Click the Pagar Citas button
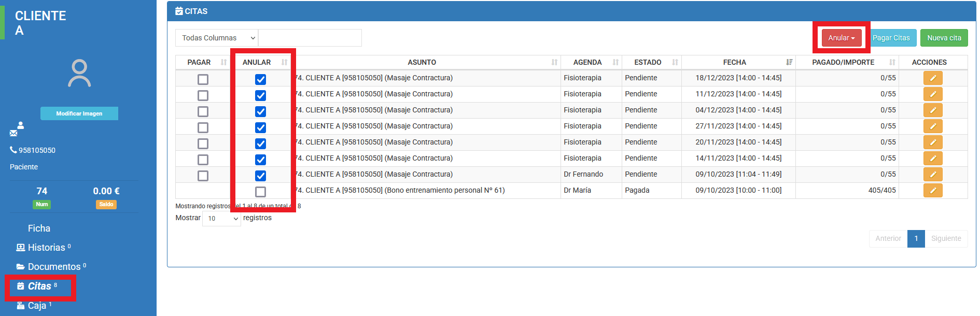Viewport: 980px width, 316px height. pyautogui.click(x=891, y=38)
